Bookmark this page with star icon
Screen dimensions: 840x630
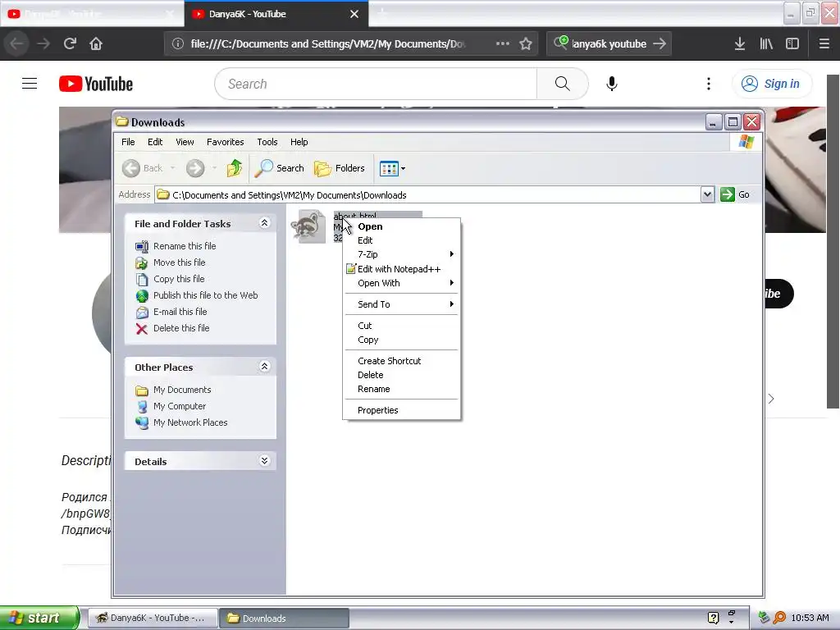pos(526,43)
